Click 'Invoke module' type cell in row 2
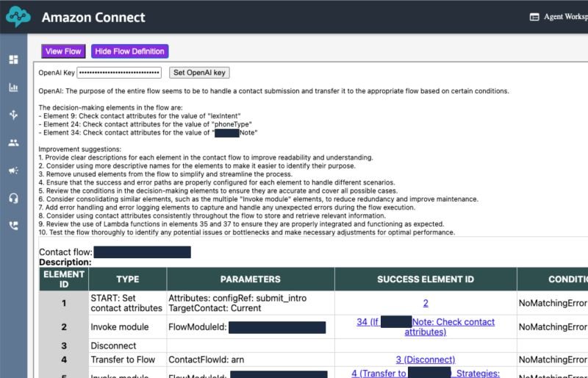The image size is (588, 378). point(127,327)
